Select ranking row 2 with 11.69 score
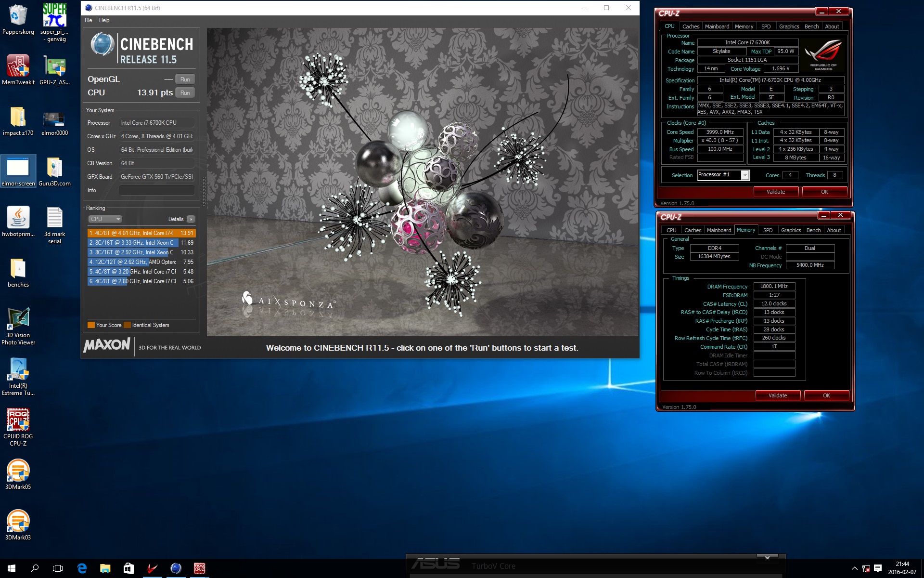924x578 pixels. coord(141,243)
